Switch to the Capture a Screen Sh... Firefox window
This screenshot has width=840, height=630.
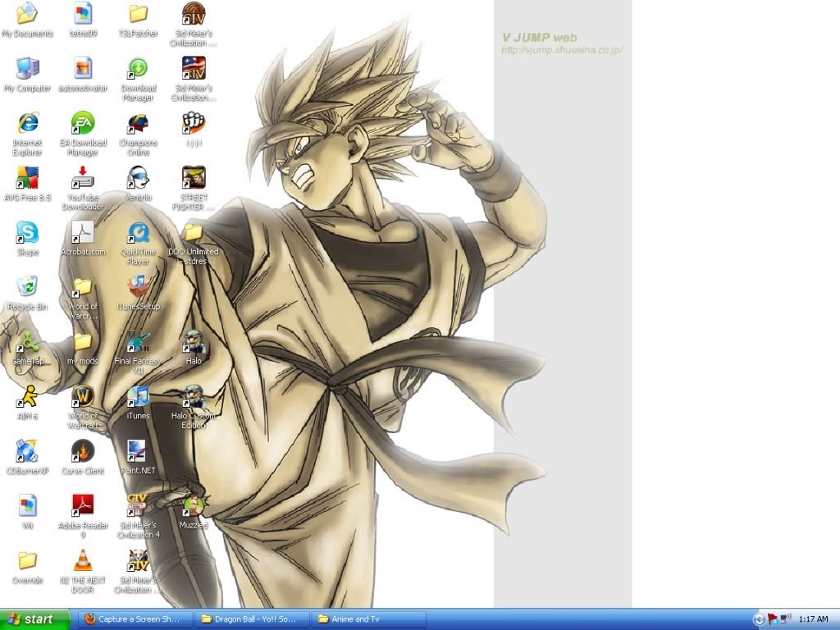135,619
